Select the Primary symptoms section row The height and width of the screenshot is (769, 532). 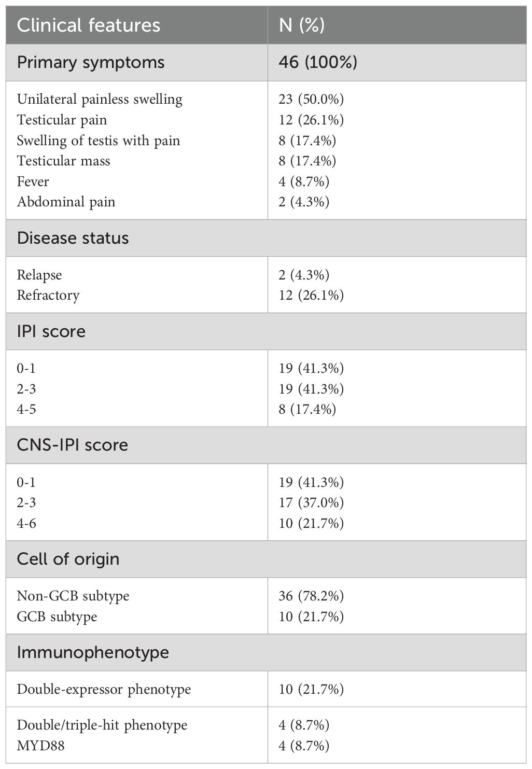(91, 63)
